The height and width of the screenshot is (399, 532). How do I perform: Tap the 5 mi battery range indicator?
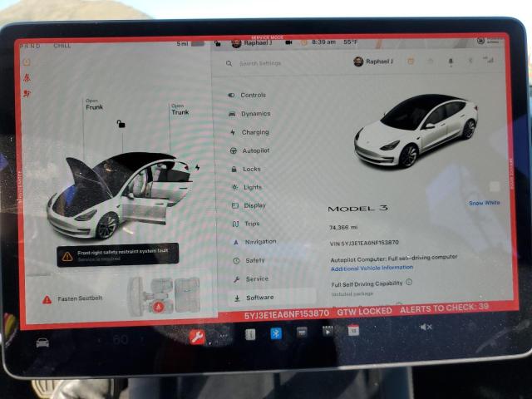tap(190, 44)
